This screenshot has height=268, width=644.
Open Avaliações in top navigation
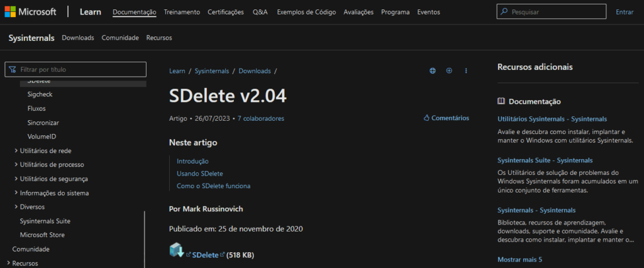pyautogui.click(x=358, y=12)
